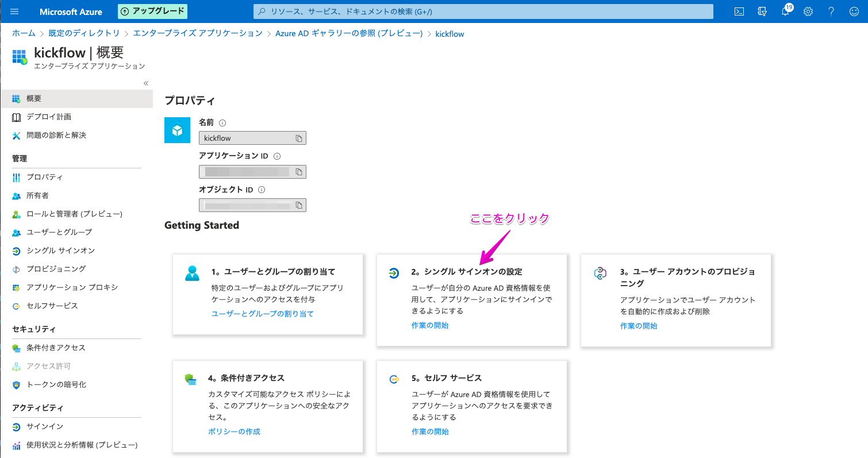The image size is (868, 458).
Task: Click the enterprise app grid icon beside title
Action: pos(20,56)
